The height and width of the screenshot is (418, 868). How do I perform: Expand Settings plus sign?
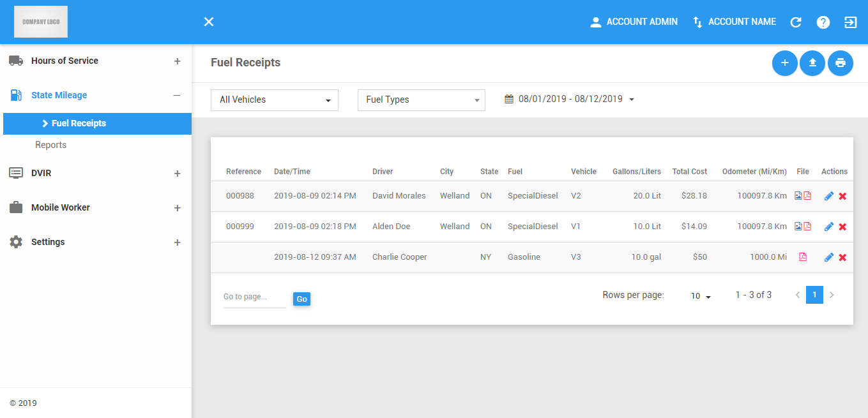178,243
